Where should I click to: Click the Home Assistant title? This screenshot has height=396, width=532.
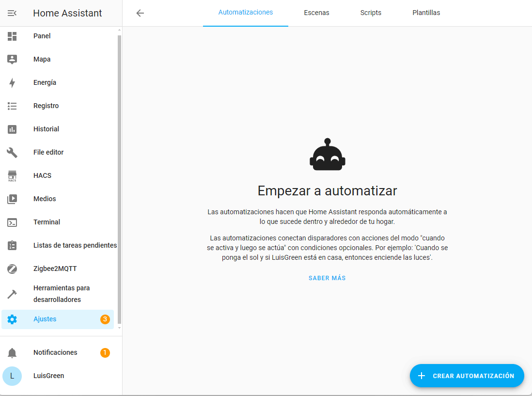pos(67,13)
